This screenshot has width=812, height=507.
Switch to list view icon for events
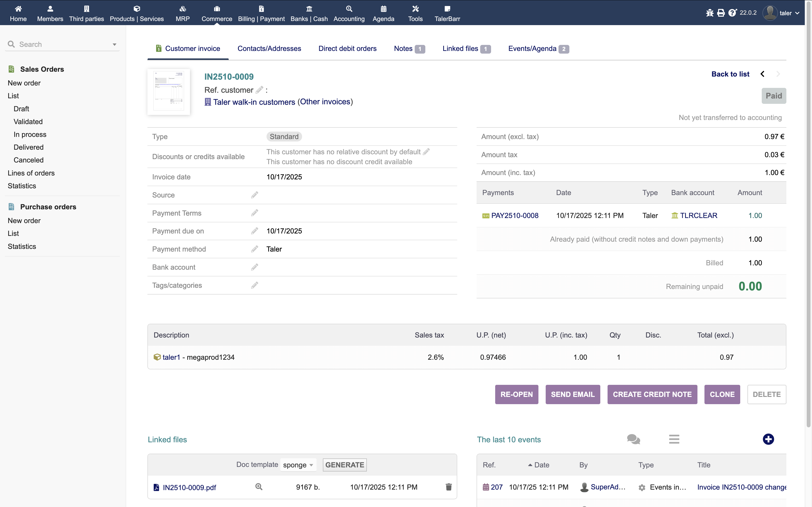click(674, 439)
